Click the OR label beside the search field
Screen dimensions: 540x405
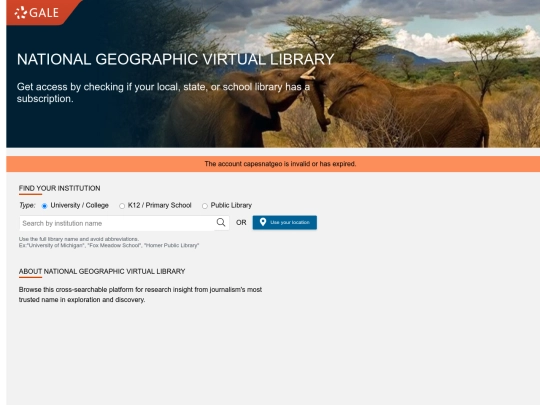point(241,223)
